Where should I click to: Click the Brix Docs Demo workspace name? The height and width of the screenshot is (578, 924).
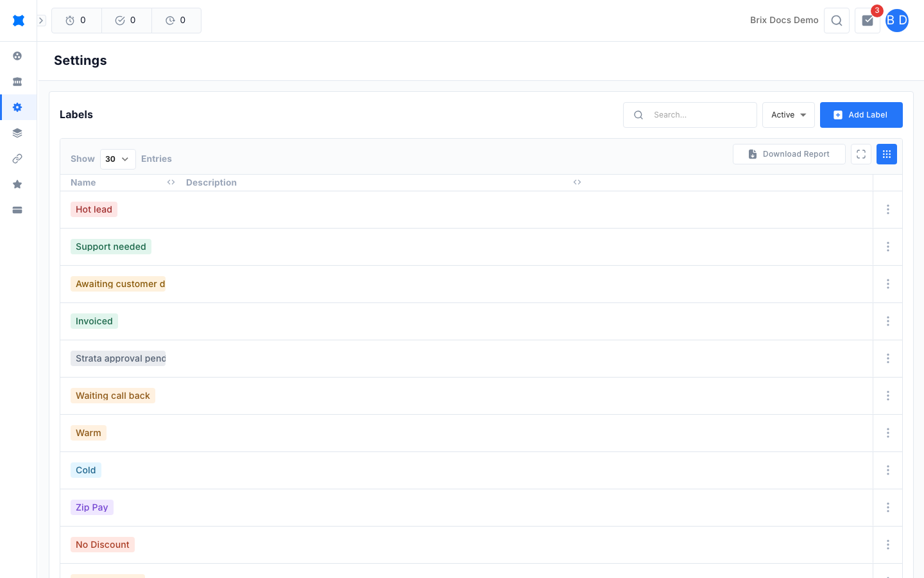(784, 21)
